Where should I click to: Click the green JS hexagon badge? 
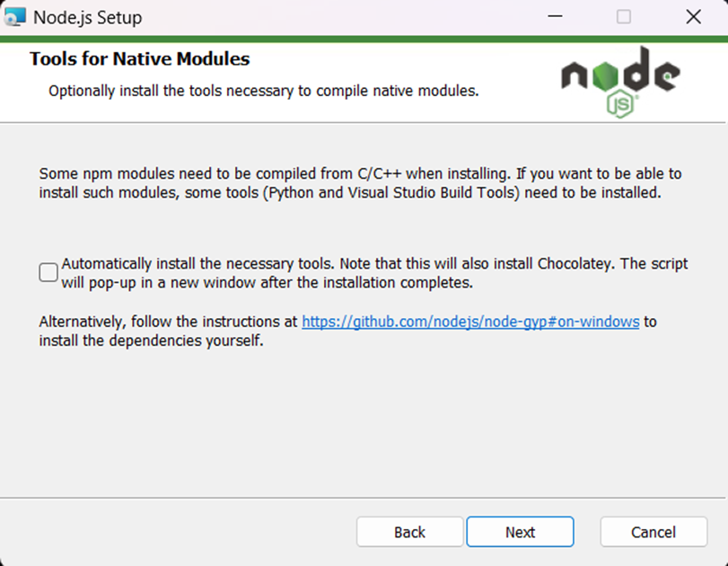pos(620,104)
